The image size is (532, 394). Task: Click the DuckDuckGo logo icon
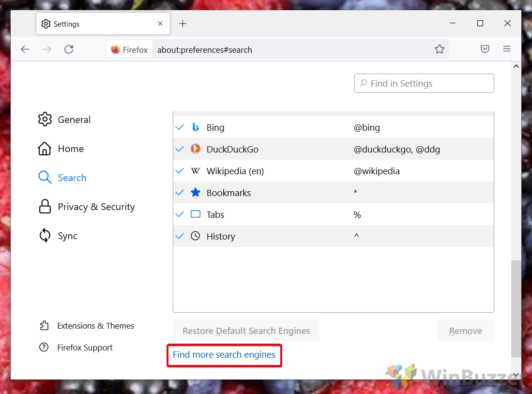click(x=196, y=149)
